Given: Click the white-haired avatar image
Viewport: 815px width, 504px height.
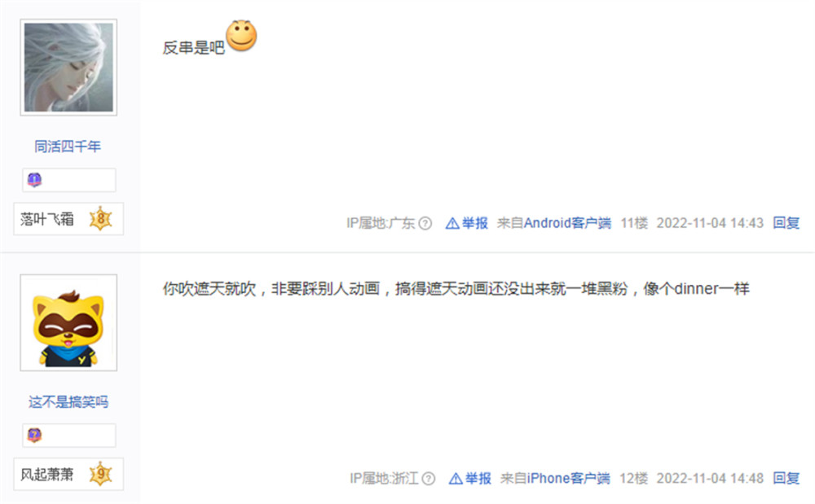Looking at the screenshot, I should point(68,68).
